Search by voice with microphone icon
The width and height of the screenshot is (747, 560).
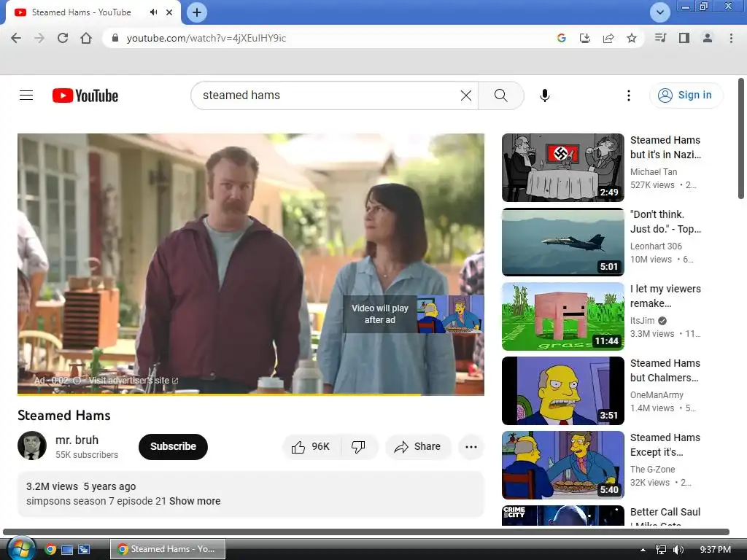544,96
